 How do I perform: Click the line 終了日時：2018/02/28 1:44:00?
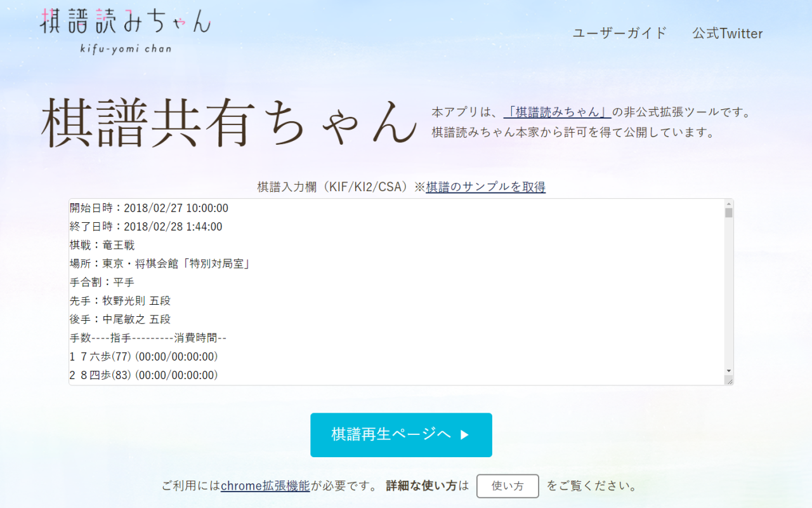pyautogui.click(x=146, y=227)
